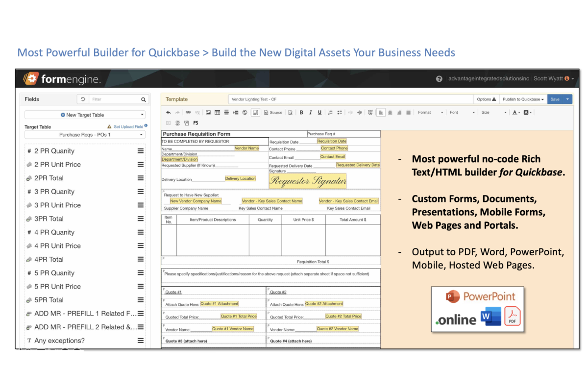Viewport: 588px width, 392px height.
Task: Open the text color picker
Action: (x=515, y=112)
